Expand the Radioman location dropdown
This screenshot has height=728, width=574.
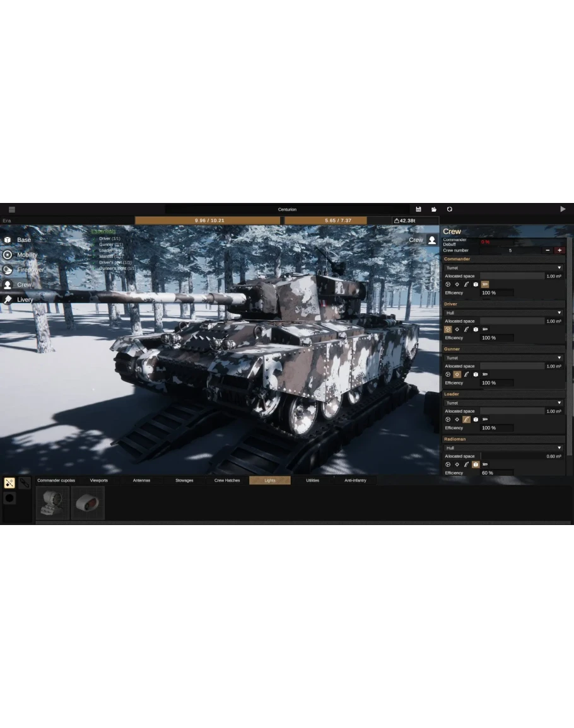pyautogui.click(x=503, y=448)
